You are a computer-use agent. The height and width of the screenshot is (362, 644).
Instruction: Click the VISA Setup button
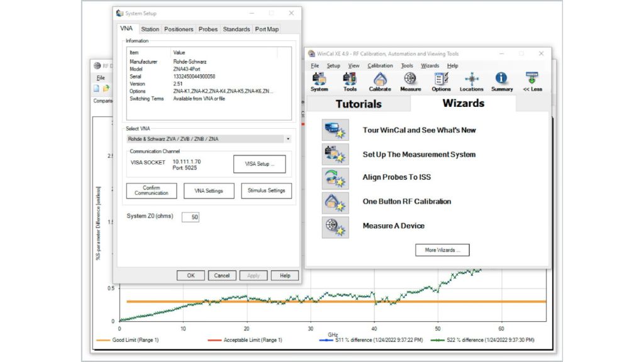tap(260, 163)
